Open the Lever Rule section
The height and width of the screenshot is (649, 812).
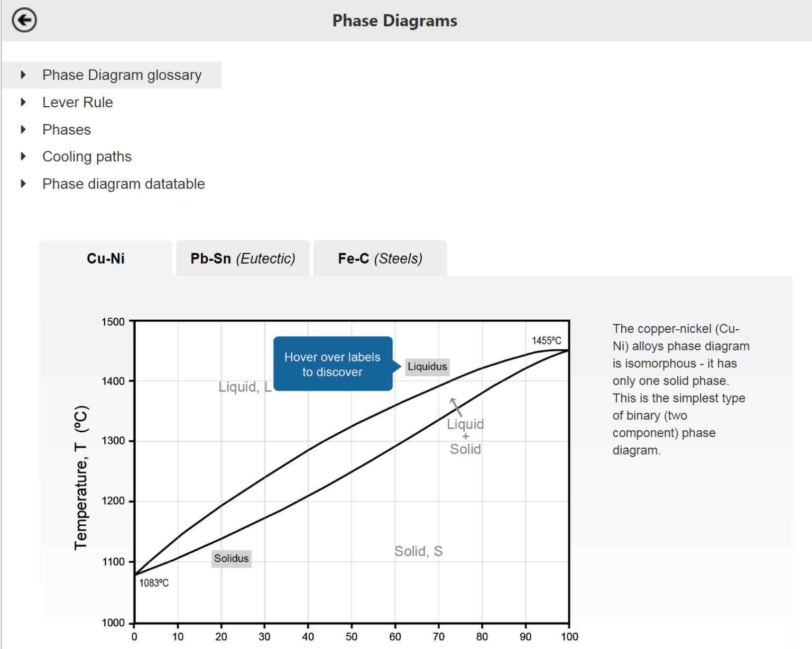pos(78,102)
